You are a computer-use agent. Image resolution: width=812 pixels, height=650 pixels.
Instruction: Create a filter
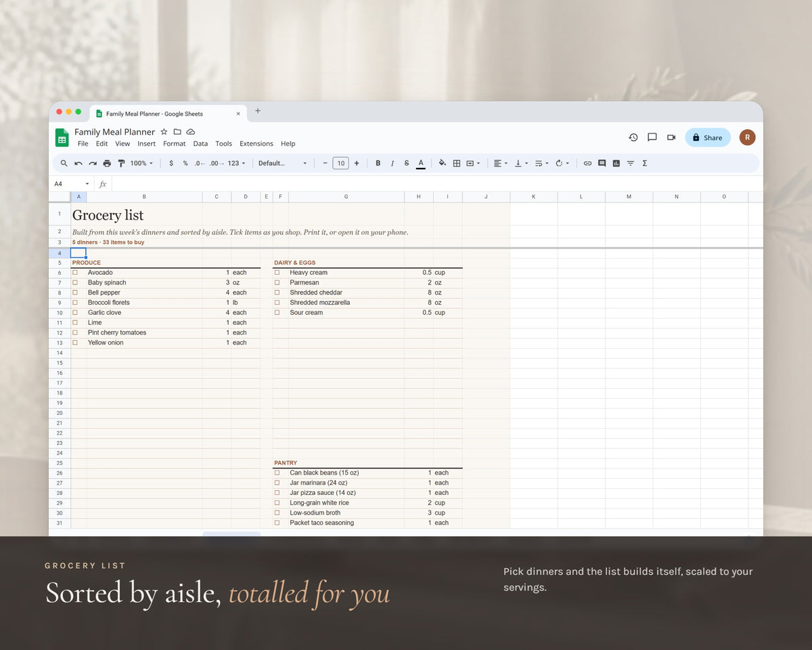pos(630,163)
